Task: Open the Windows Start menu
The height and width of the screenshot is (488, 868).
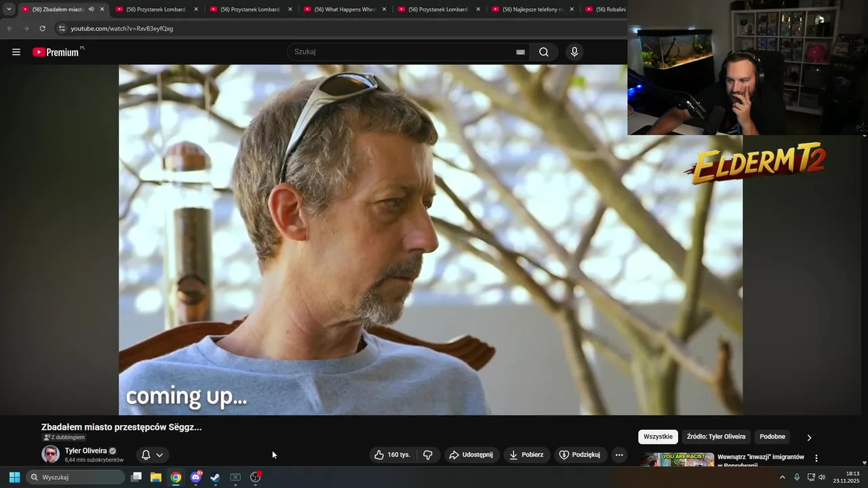Action: tap(14, 477)
